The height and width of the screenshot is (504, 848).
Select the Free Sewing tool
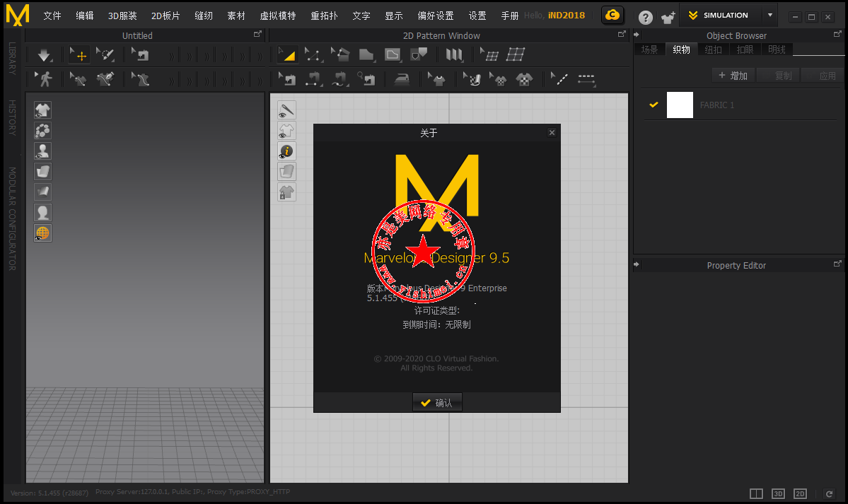[339, 79]
